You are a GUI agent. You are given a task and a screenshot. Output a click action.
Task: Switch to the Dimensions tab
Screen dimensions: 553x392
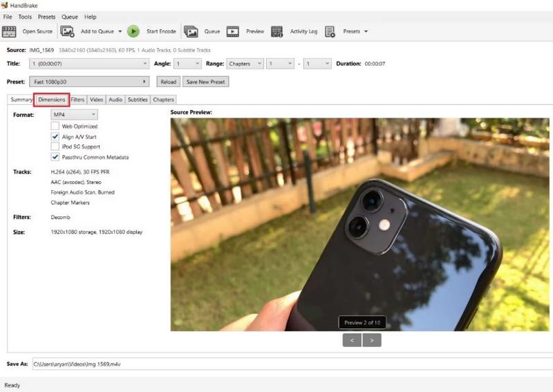coord(52,100)
